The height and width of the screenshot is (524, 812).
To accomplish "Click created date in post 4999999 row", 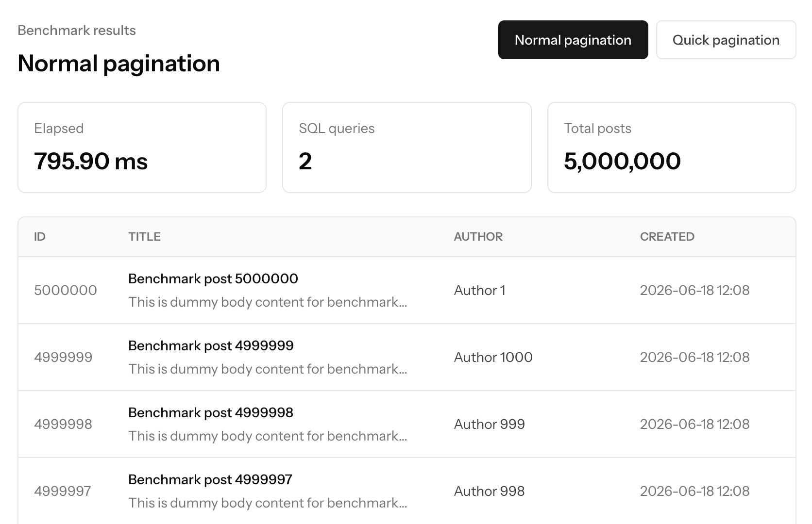I will [x=695, y=357].
